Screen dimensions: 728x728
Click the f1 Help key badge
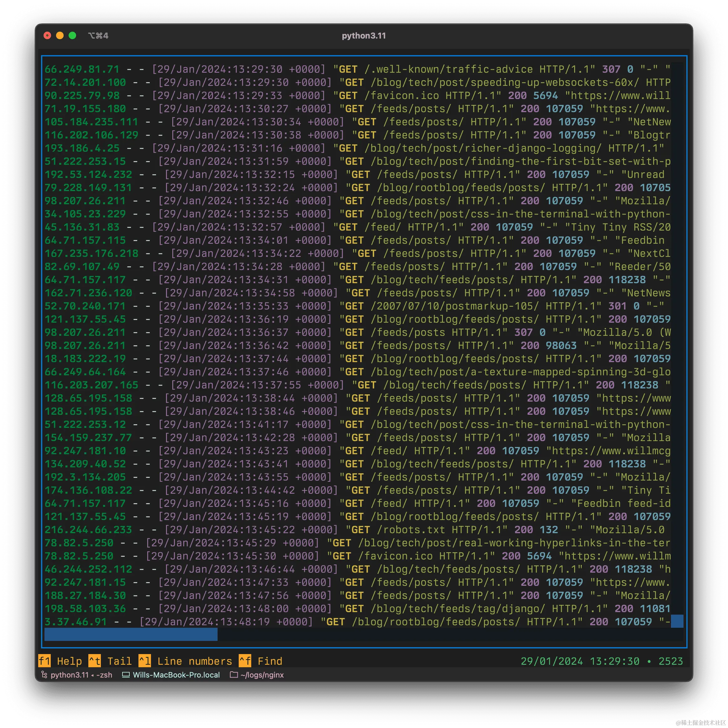(44, 661)
